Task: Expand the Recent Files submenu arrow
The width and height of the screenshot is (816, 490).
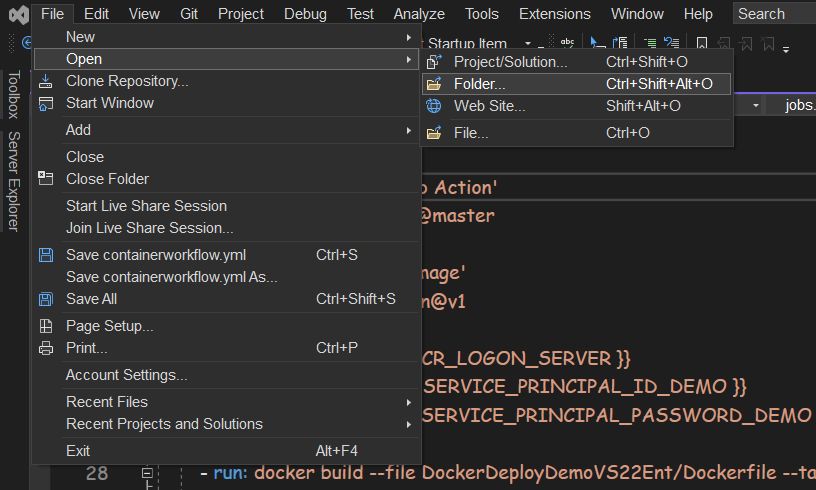Action: [408, 402]
